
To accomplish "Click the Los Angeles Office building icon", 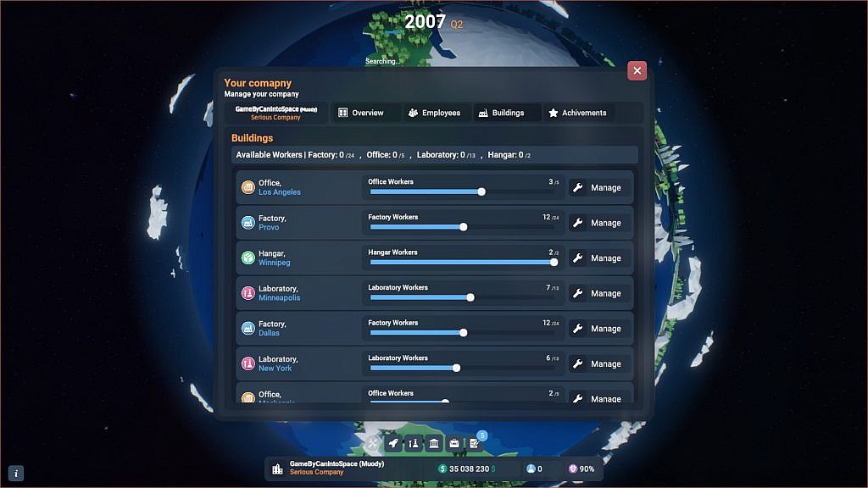I will click(248, 187).
